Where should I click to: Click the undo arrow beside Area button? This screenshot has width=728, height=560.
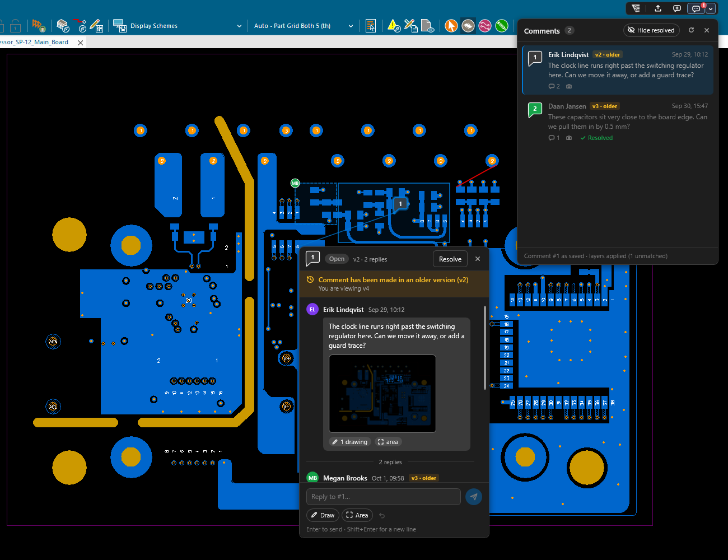(382, 515)
